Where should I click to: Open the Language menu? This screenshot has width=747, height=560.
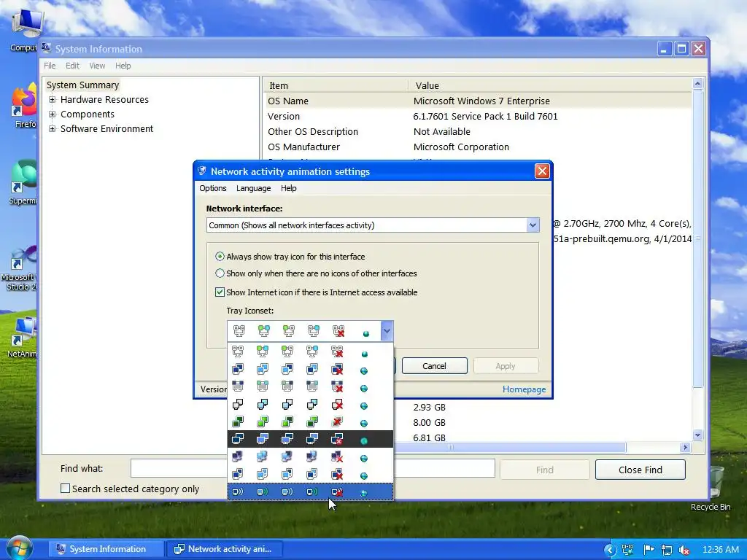tap(253, 188)
